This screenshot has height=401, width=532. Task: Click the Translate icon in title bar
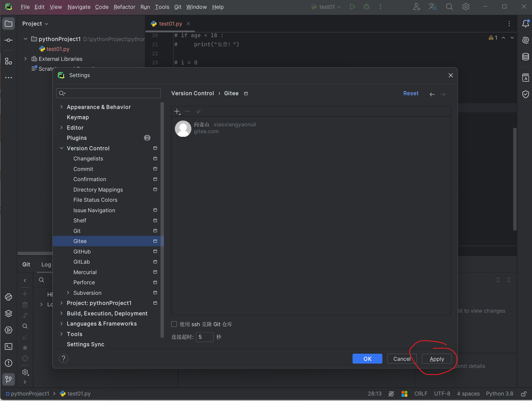point(433,7)
